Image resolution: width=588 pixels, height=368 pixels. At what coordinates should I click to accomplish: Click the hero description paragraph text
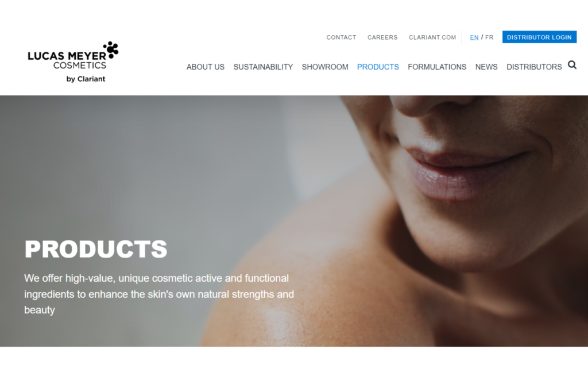[159, 294]
